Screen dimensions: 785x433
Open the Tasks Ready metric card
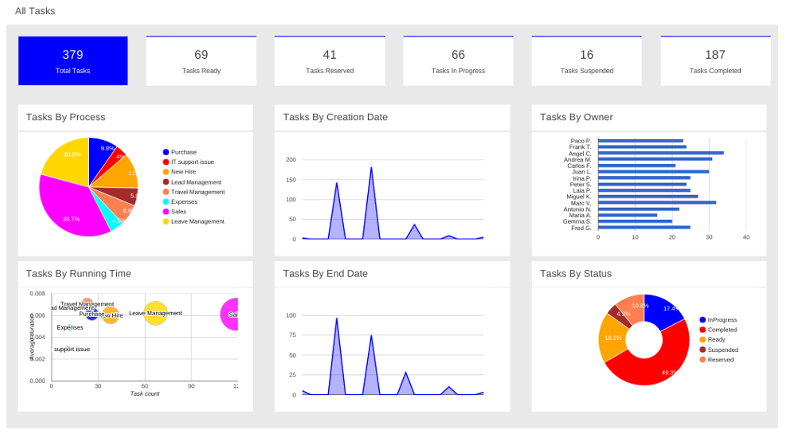pyautogui.click(x=201, y=60)
